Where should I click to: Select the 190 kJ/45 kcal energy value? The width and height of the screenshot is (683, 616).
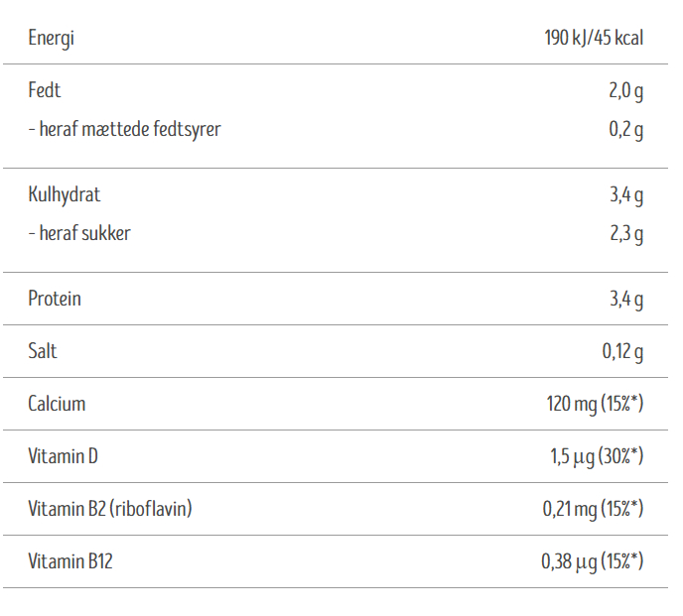pos(594,39)
